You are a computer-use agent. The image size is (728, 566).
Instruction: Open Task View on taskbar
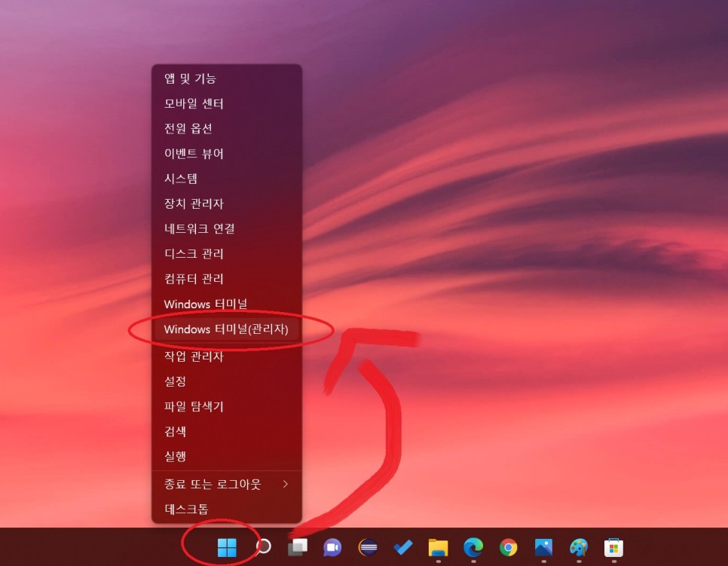tap(298, 547)
